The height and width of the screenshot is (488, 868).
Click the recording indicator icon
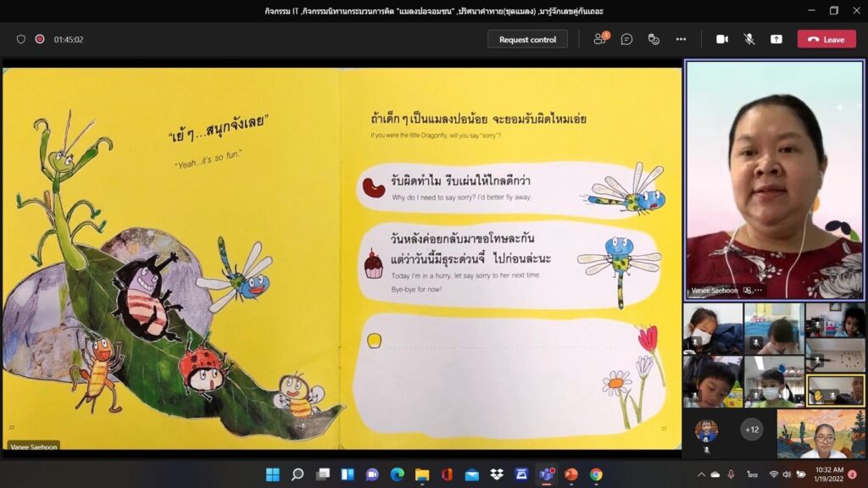pyautogui.click(x=40, y=39)
